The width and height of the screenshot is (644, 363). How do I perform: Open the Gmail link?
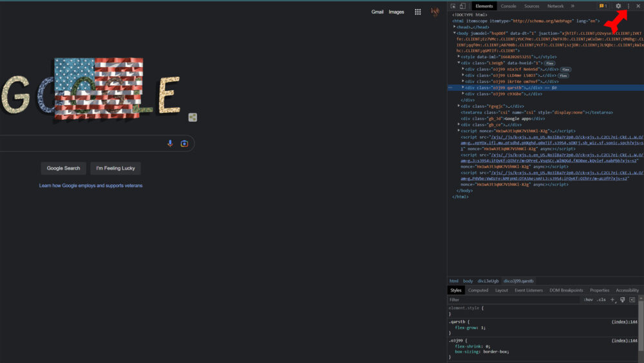(x=377, y=12)
